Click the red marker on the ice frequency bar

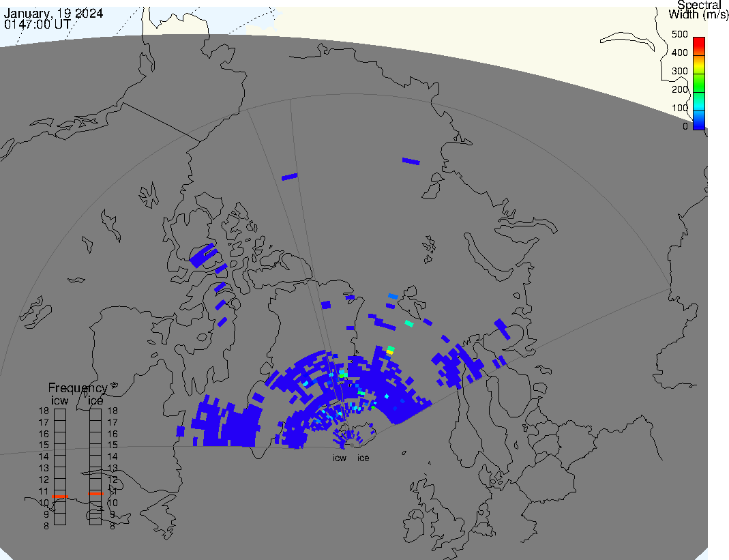tap(95, 493)
